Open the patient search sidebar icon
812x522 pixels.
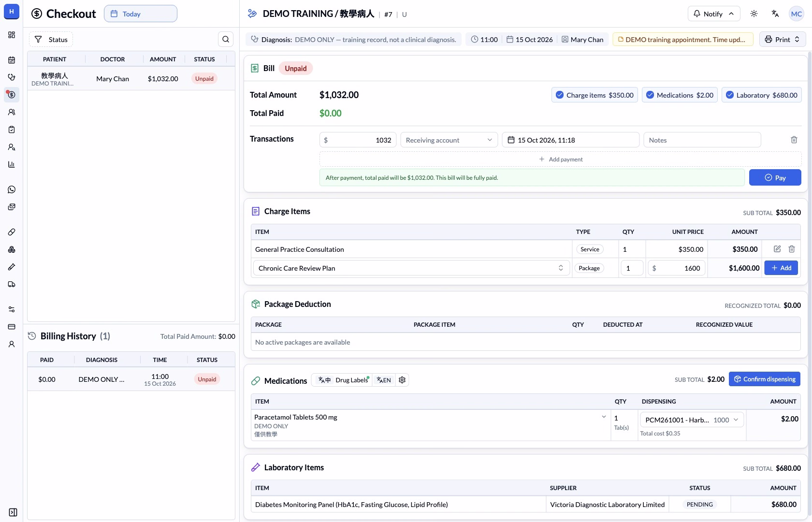click(12, 147)
